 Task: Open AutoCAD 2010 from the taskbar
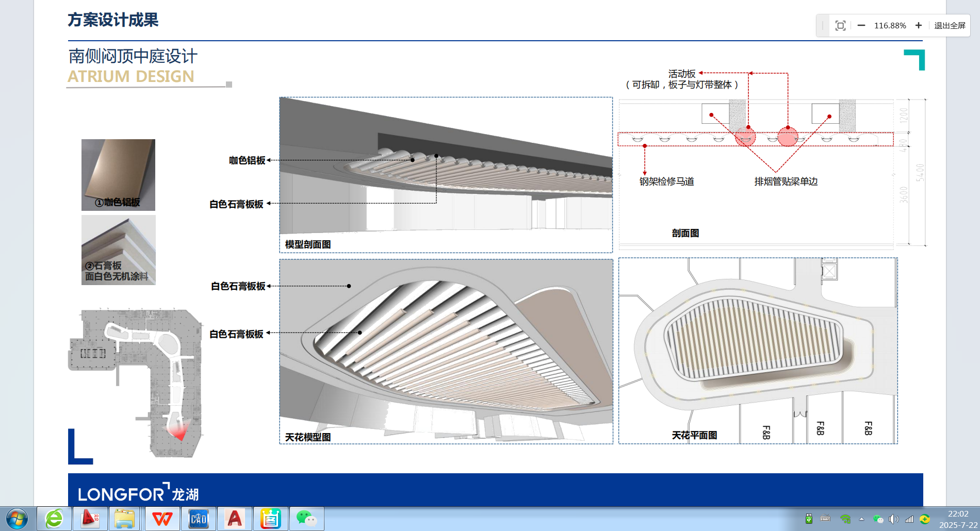pyautogui.click(x=90, y=519)
